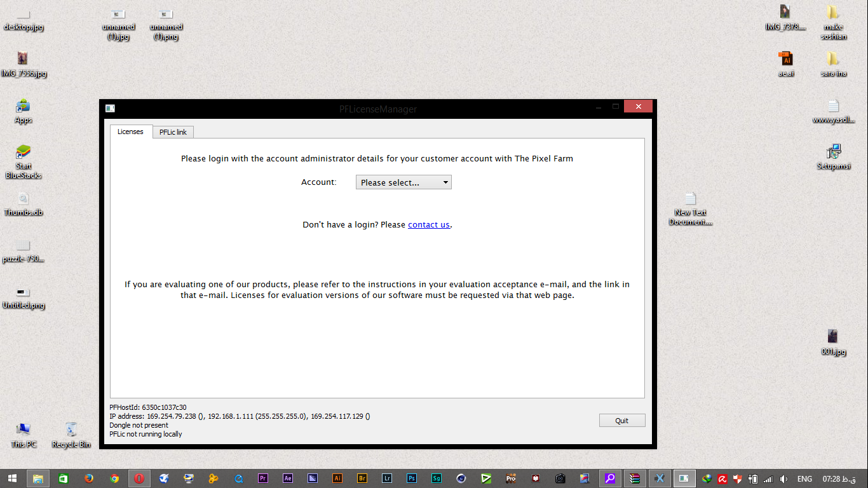Select the IMG_7556.jpg desktop file
The height and width of the screenshot is (488, 868).
coord(24,65)
